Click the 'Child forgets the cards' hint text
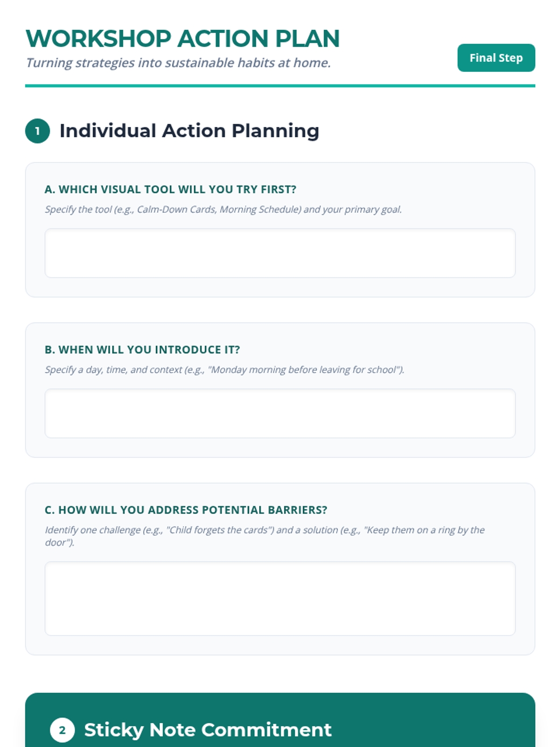The image size is (560, 747). point(265,530)
